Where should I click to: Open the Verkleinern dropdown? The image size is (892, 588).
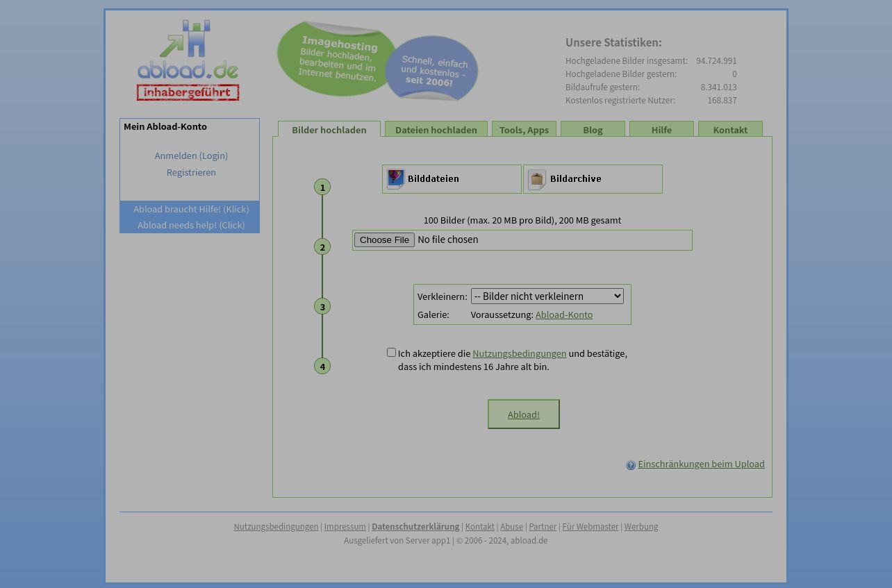tap(547, 296)
